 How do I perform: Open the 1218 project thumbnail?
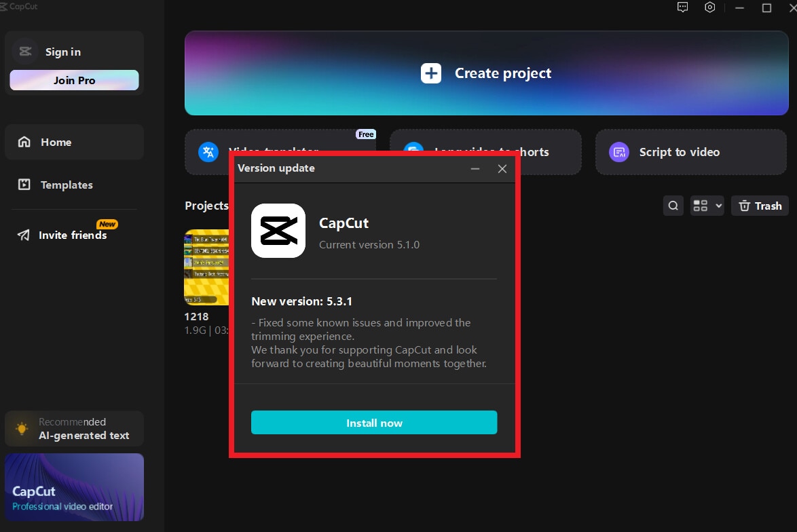click(204, 267)
